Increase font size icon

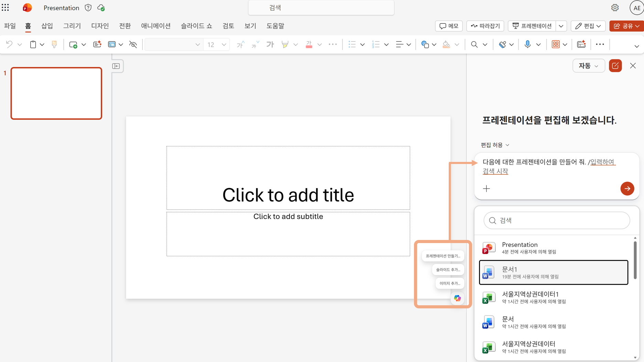click(x=240, y=44)
